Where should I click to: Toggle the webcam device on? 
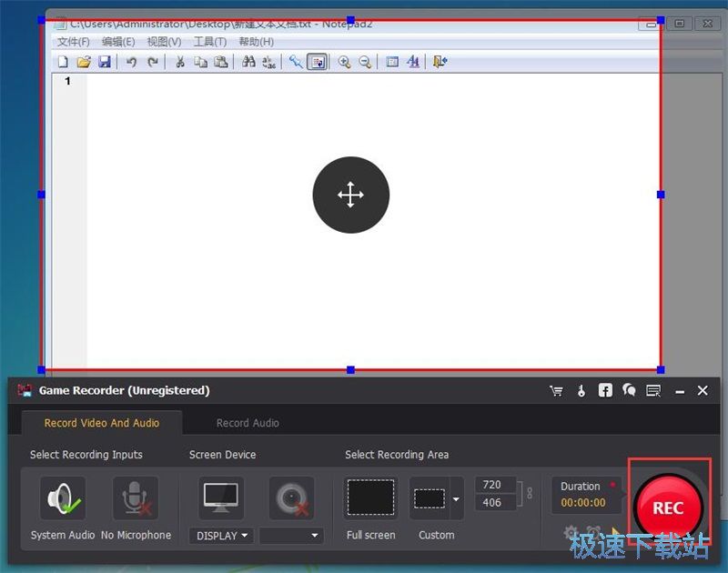(x=291, y=498)
